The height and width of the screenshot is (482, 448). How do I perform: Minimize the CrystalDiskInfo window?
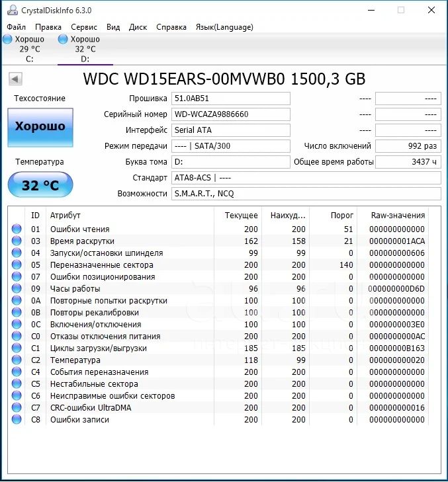[x=371, y=10]
